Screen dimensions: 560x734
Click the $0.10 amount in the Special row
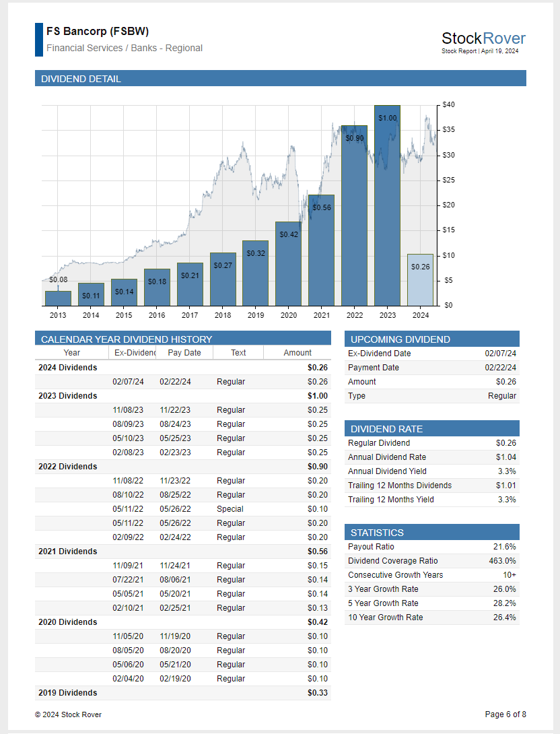318,509
